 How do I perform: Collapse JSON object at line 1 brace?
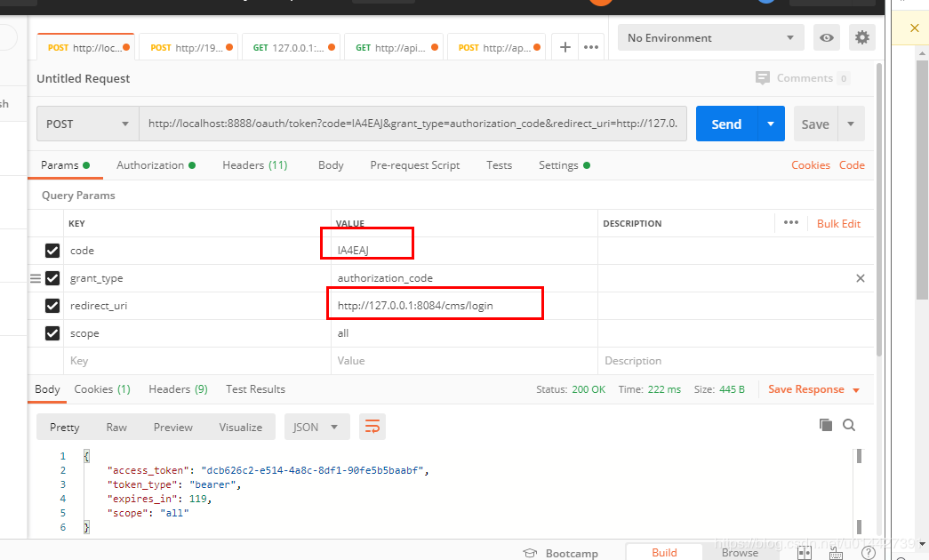pos(86,456)
